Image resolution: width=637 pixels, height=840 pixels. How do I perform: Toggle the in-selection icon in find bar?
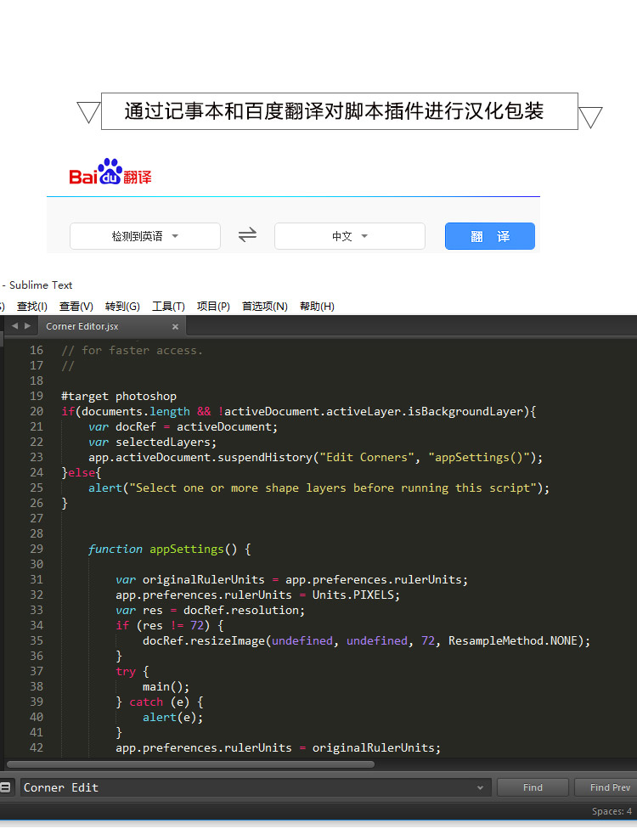point(5,787)
